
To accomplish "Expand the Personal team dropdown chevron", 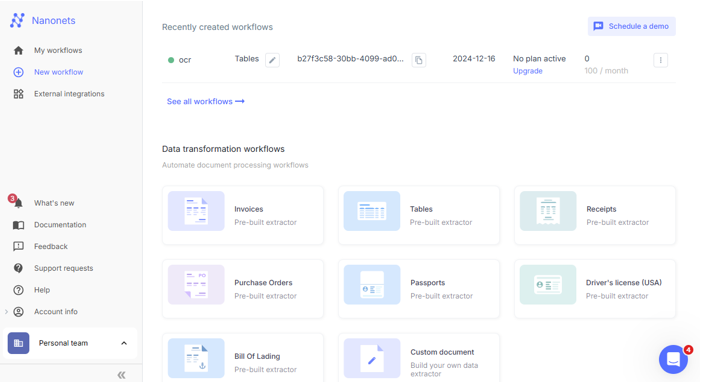I will (124, 343).
